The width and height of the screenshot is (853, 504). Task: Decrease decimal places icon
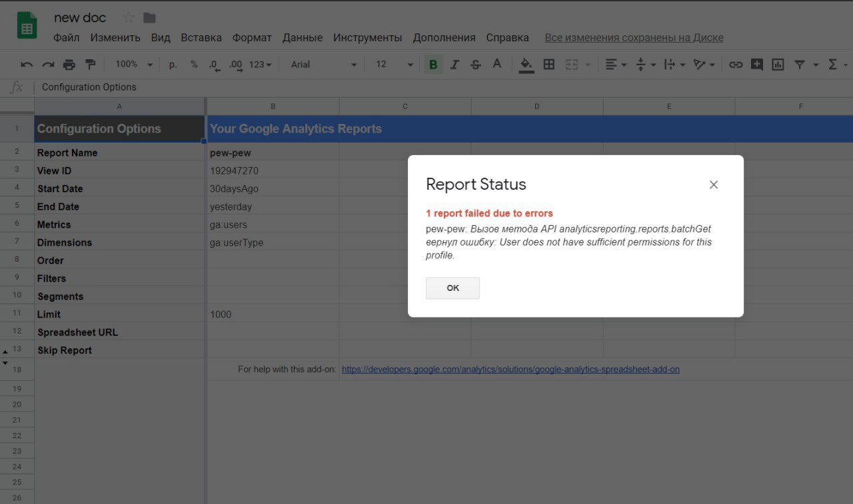[214, 65]
